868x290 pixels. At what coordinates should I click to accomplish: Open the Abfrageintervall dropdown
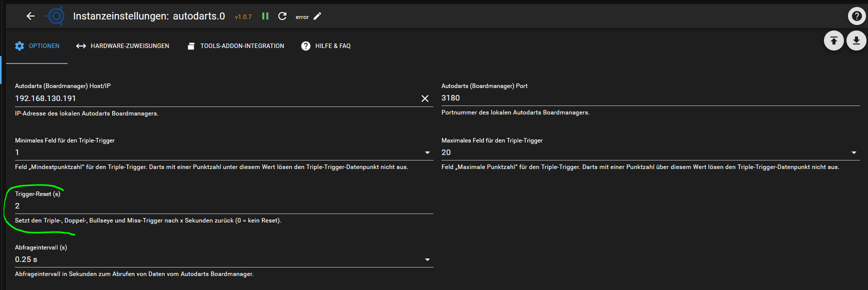(427, 259)
